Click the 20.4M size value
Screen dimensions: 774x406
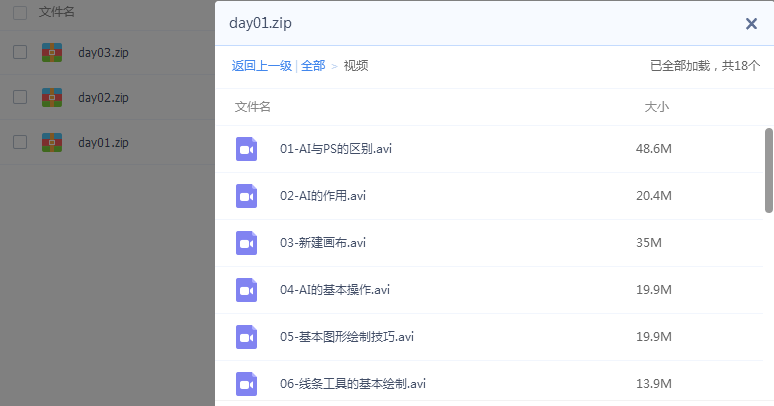(654, 196)
